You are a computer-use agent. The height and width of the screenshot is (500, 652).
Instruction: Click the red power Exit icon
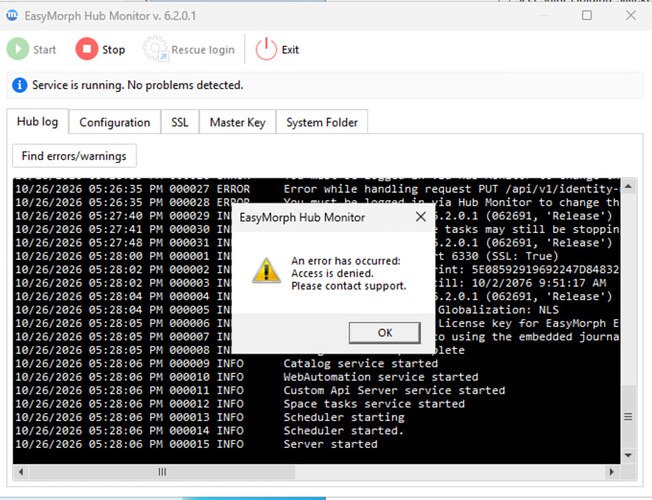click(x=266, y=49)
